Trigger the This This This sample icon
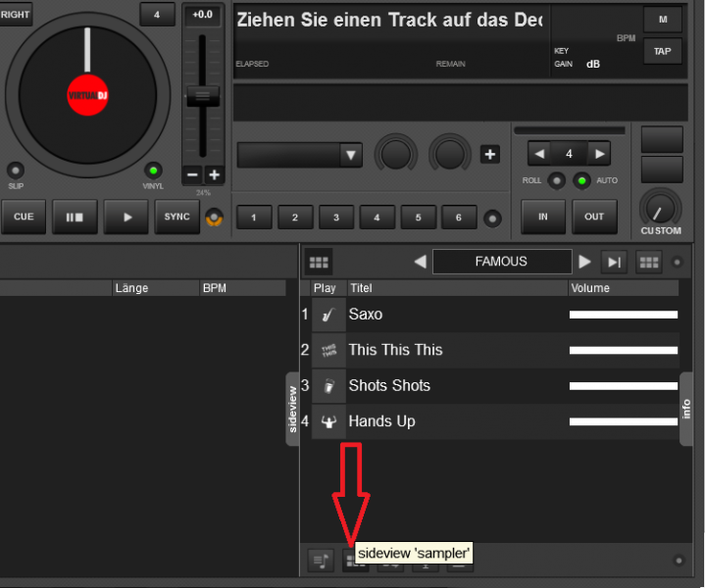This screenshot has width=705, height=588. (328, 350)
